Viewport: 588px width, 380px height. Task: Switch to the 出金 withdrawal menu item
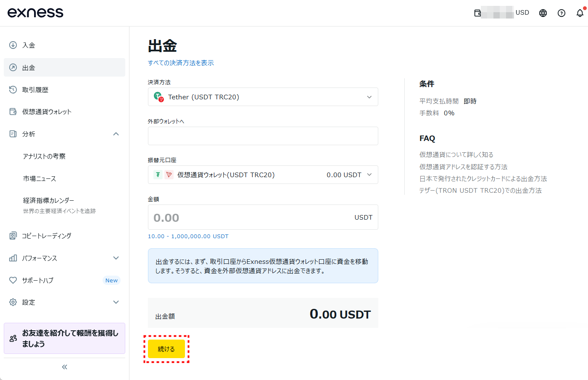[x=29, y=67]
